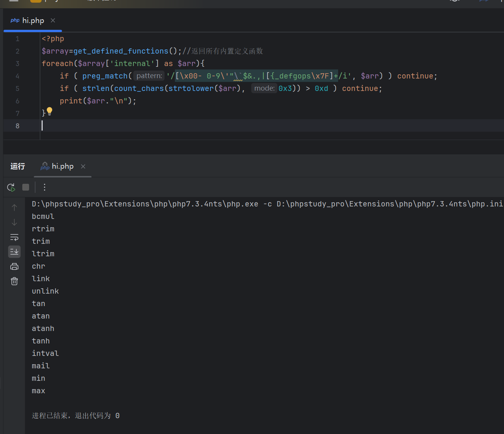Click the max output line
Screen dimensions: 504x434
(x=39, y=391)
